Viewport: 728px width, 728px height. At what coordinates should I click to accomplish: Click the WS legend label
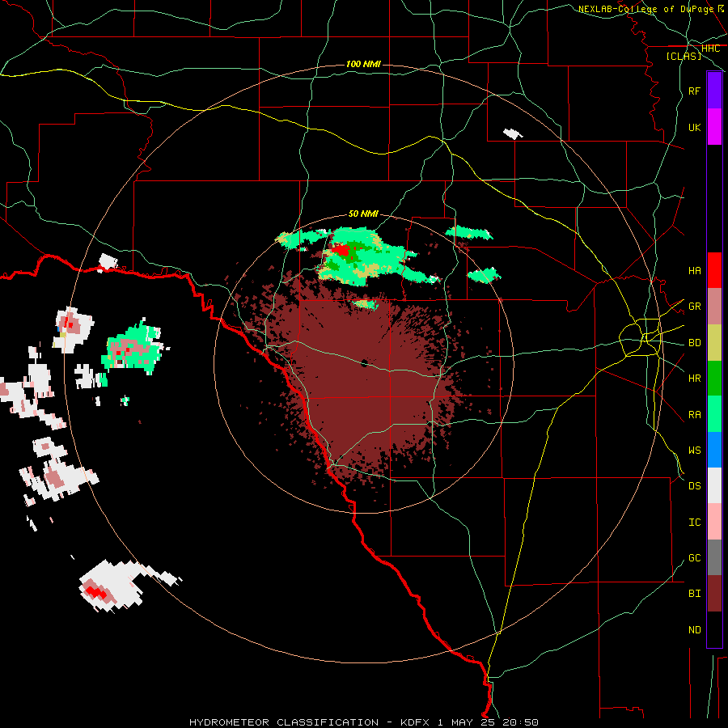click(695, 450)
